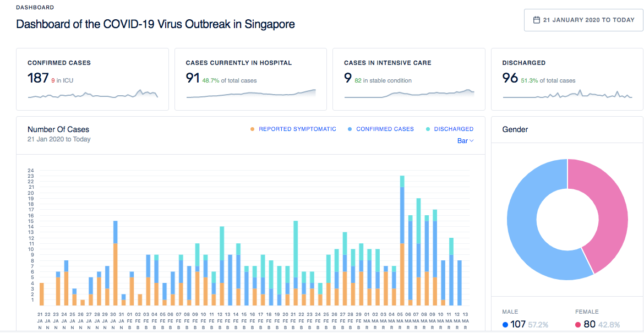Click the blue Confirmed Cases legend dot
644x333 pixels.
[x=350, y=129]
